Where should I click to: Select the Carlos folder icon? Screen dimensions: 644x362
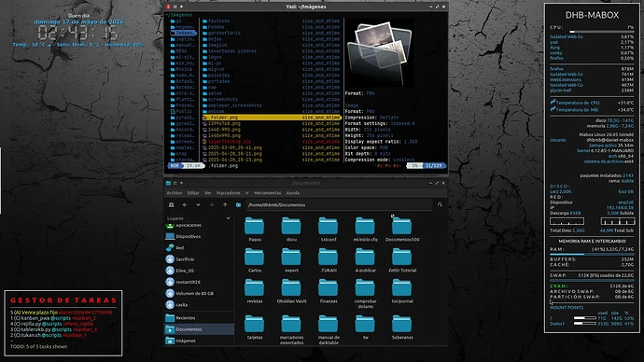pyautogui.click(x=254, y=257)
